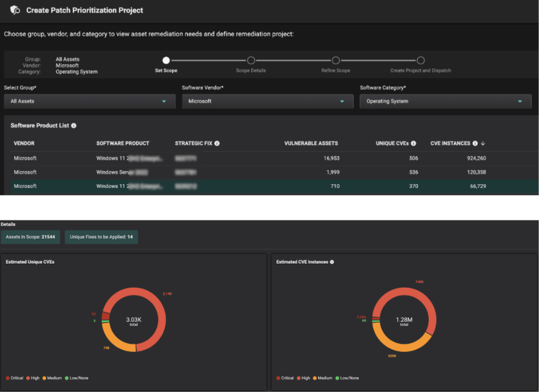Click unique CVEs value 370

[414, 186]
